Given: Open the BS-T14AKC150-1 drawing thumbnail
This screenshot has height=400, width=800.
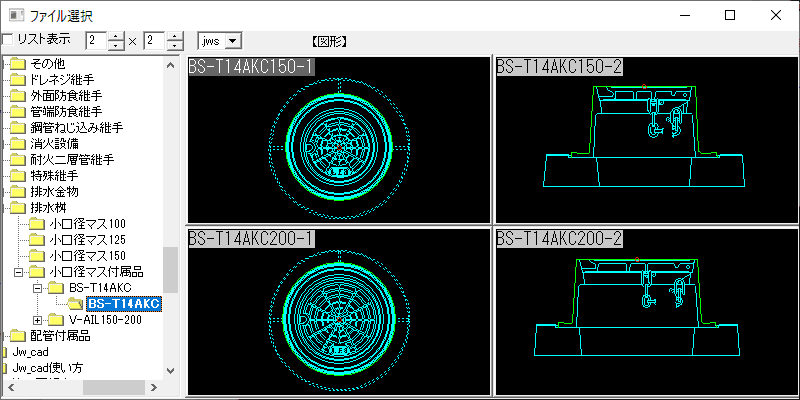Looking at the screenshot, I should coord(341,140).
